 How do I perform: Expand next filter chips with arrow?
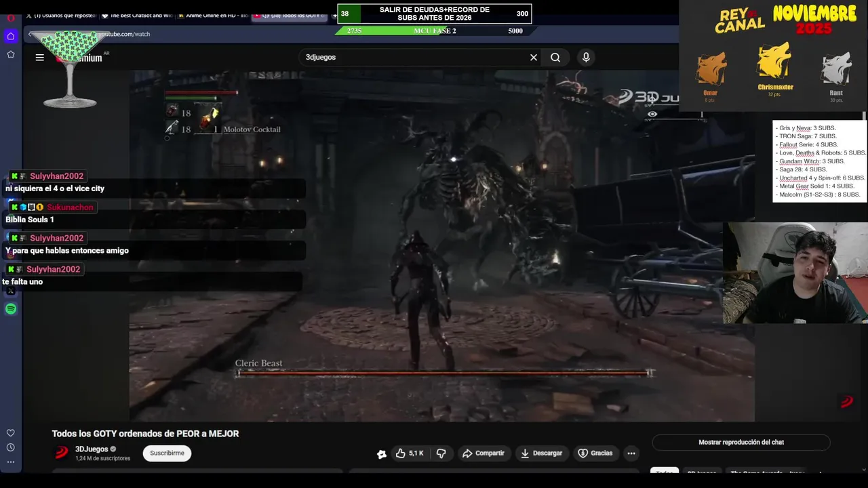coord(821,472)
